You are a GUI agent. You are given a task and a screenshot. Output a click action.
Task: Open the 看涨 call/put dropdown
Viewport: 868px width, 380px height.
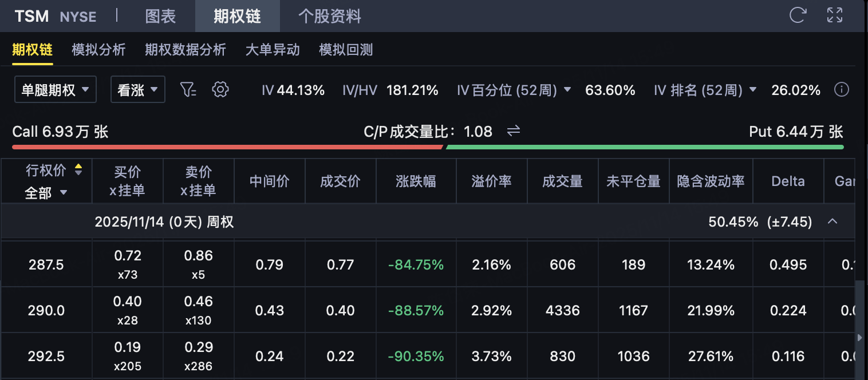pos(137,90)
